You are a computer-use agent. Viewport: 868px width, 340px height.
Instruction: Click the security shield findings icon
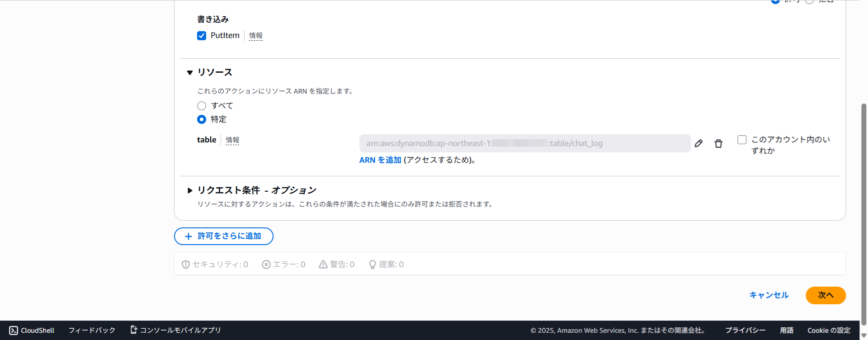pos(185,264)
